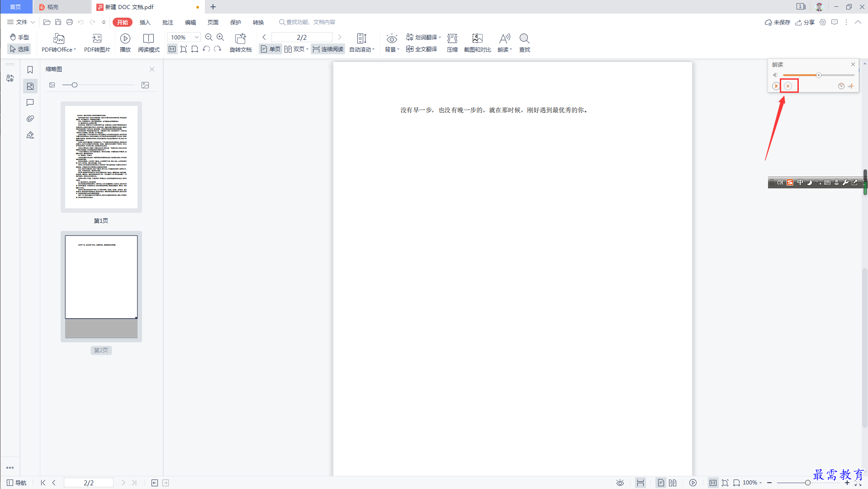Click the settings gear near 分享
Viewport: 868px width, 489px height.
823,22
